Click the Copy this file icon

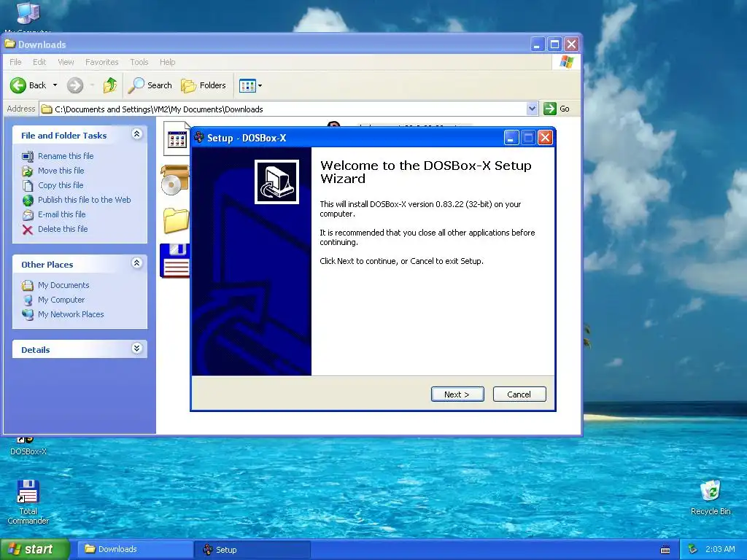pyautogui.click(x=28, y=185)
